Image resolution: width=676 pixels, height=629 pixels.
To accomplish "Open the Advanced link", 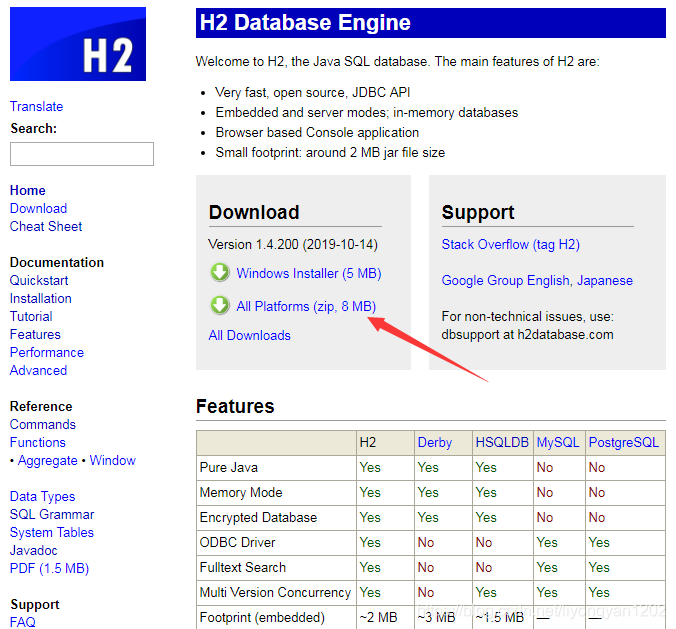I will click(38, 370).
